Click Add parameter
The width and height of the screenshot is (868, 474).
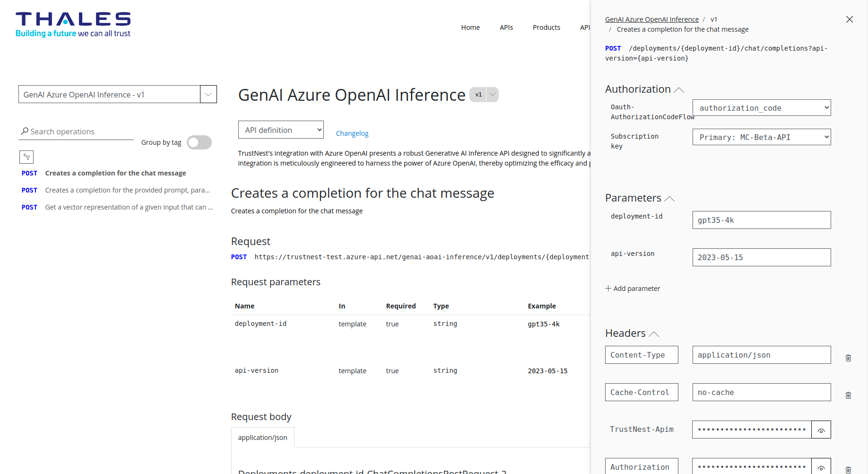click(x=633, y=289)
